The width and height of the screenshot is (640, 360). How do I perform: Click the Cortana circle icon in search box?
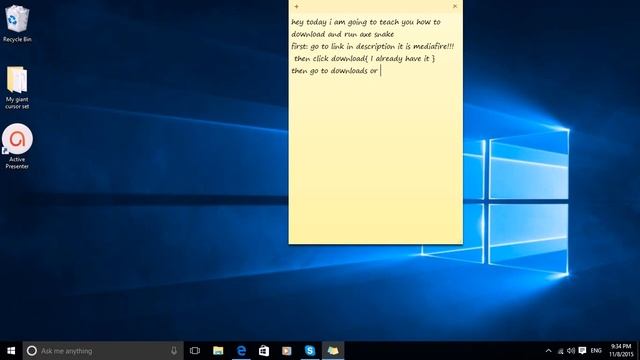[32, 351]
